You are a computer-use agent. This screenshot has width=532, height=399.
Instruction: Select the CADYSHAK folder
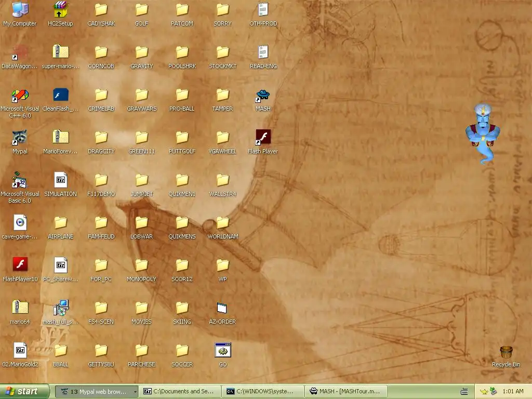(101, 9)
